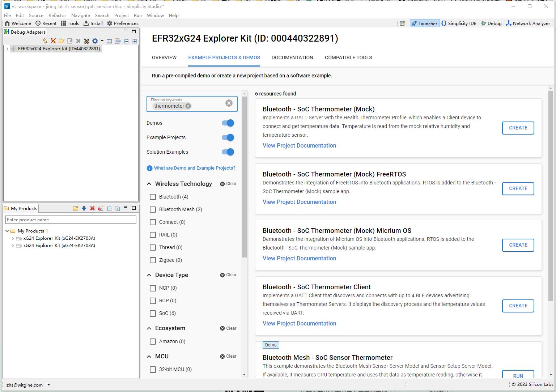Expand the EFR32xG24 Explorer Kit adapter node
The height and width of the screenshot is (392, 556).
(7, 48)
